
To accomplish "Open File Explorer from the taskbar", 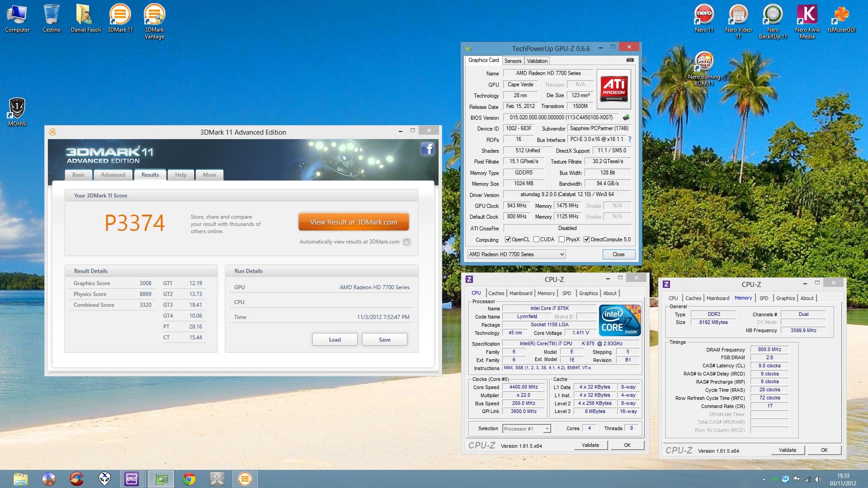I will [20, 479].
